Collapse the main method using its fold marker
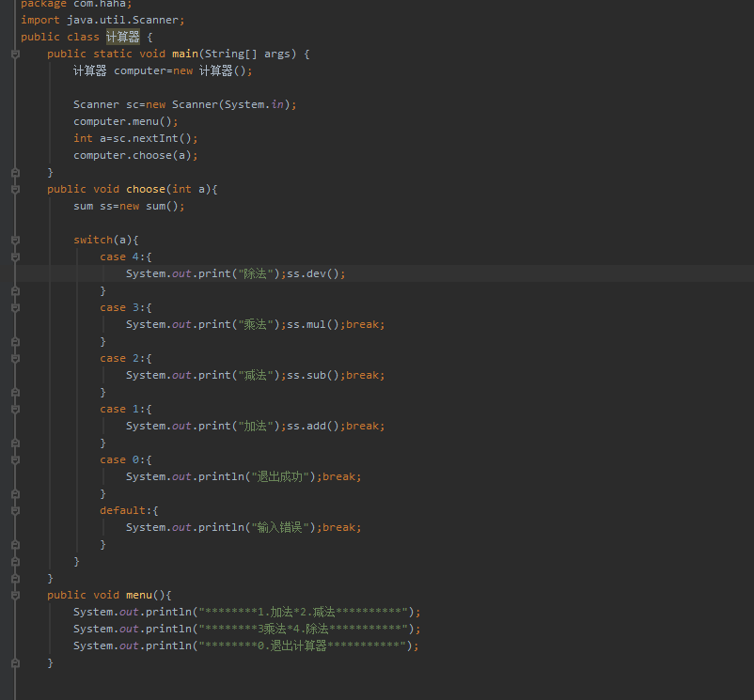This screenshot has height=700, width=754. [x=15, y=54]
